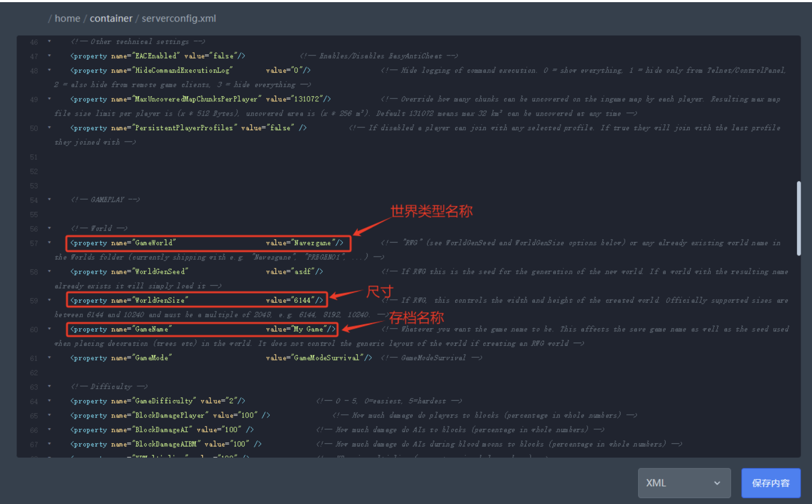Click the World comment on line 56
This screenshot has width=812, height=504.
click(100, 229)
